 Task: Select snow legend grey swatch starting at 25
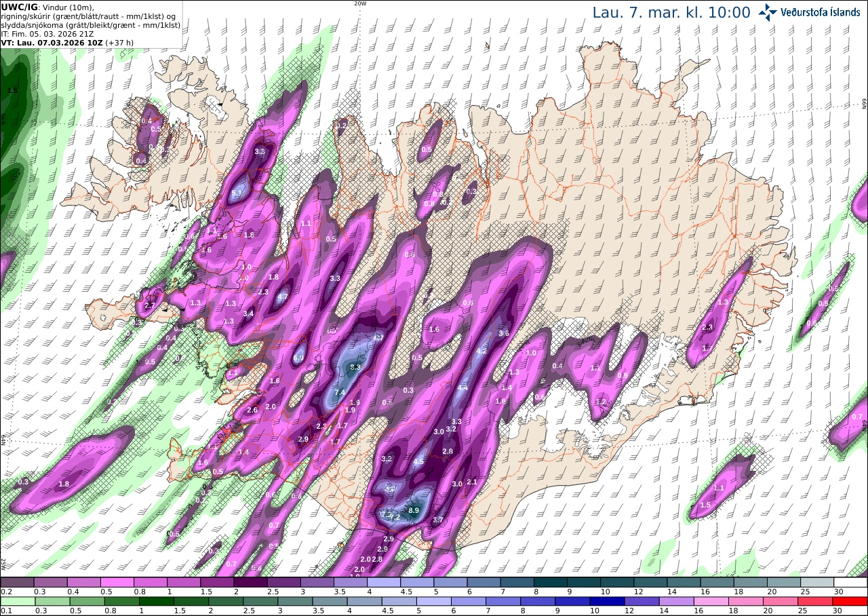pos(817,582)
